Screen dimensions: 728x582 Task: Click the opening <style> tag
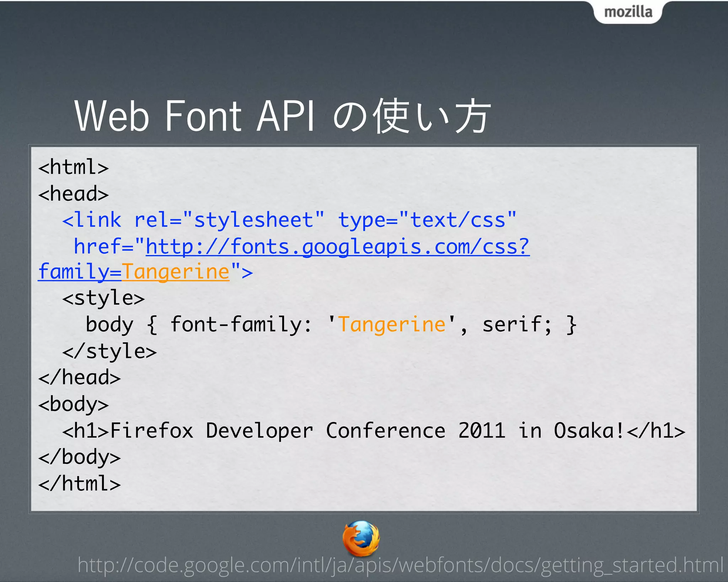pos(103,298)
